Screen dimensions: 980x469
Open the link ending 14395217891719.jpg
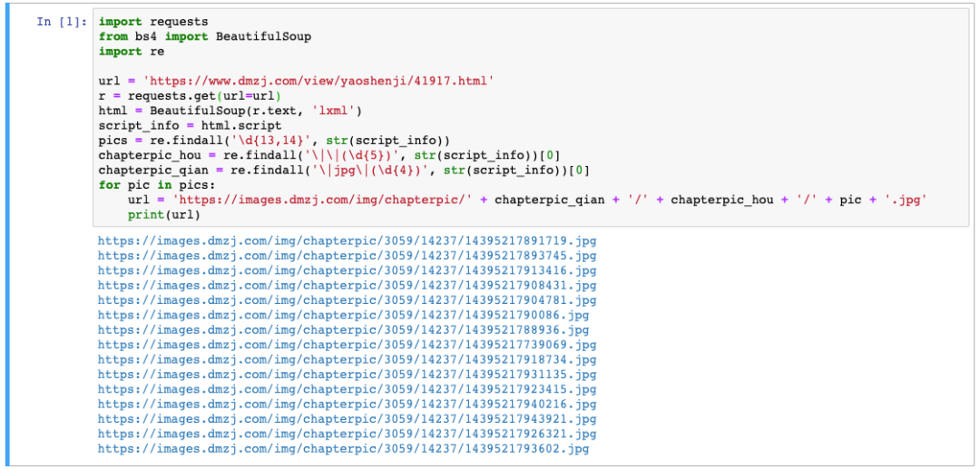pos(347,240)
